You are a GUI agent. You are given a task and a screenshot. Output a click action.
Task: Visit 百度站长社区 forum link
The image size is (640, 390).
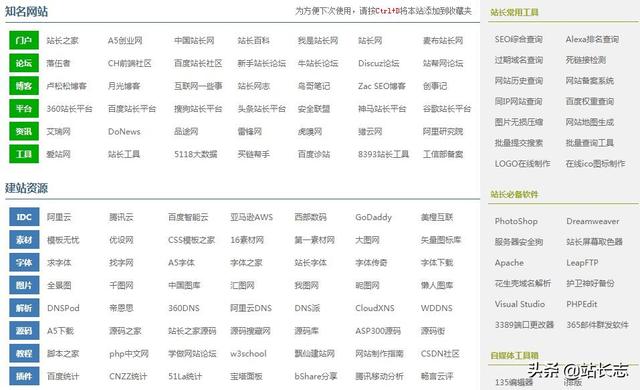coord(198,63)
